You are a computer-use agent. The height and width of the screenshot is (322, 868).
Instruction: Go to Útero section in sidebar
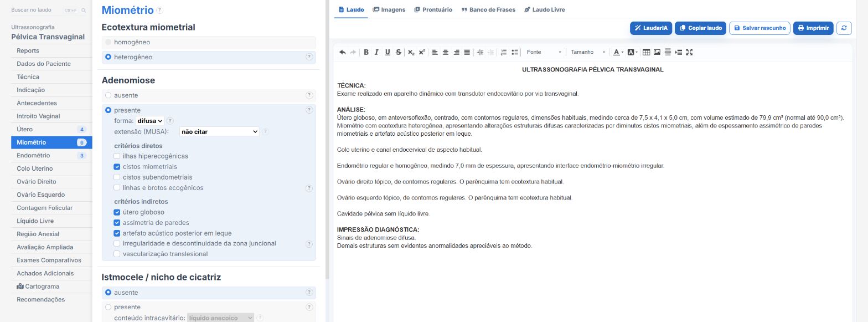tap(51, 129)
